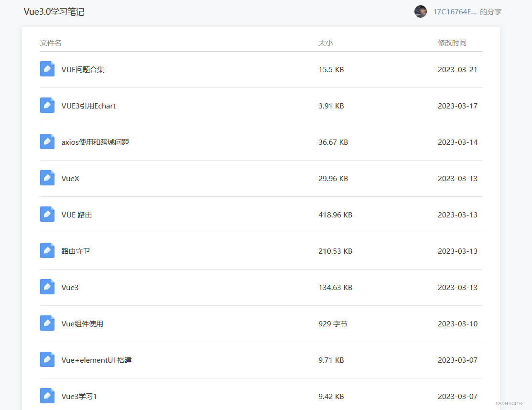532x410 pixels.
Task: Click the file icon beside VueX
Action: pos(47,178)
